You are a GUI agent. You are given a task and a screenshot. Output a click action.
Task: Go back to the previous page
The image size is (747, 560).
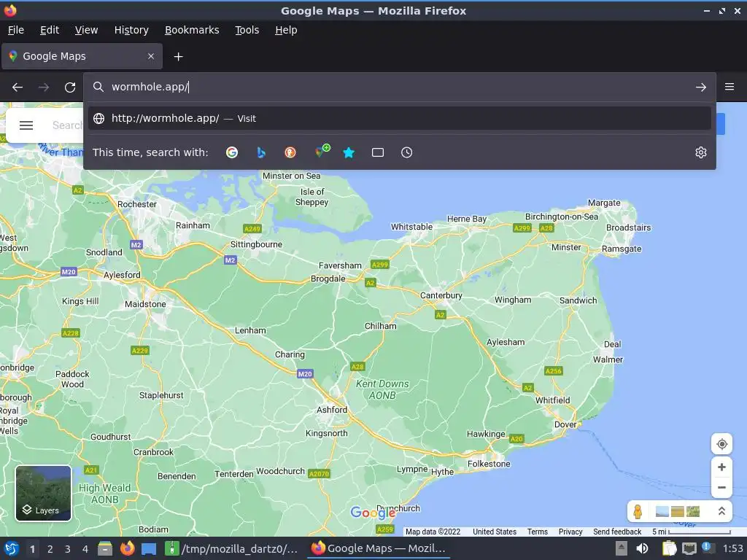click(x=18, y=87)
